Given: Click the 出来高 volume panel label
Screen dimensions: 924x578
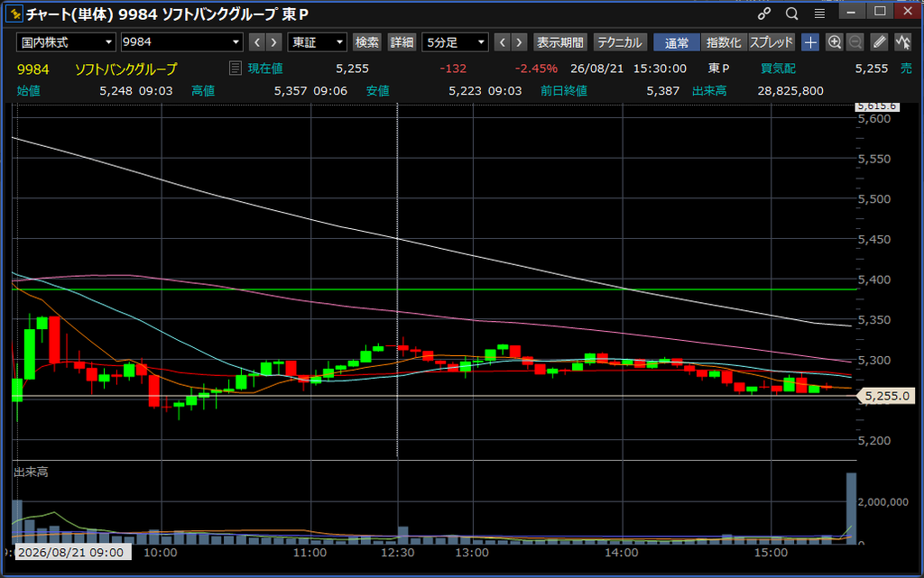Looking at the screenshot, I should pyautogui.click(x=31, y=472).
